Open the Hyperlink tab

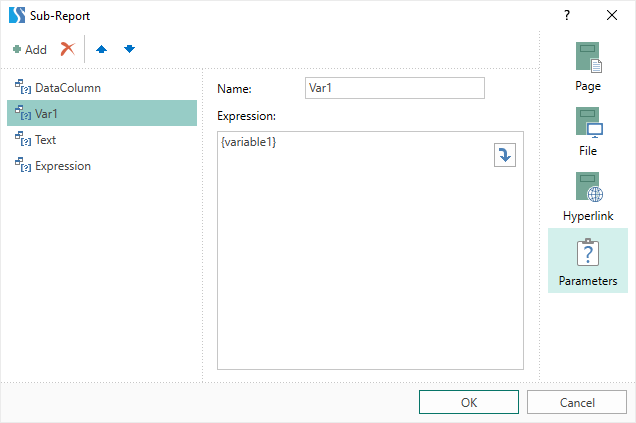(x=588, y=197)
